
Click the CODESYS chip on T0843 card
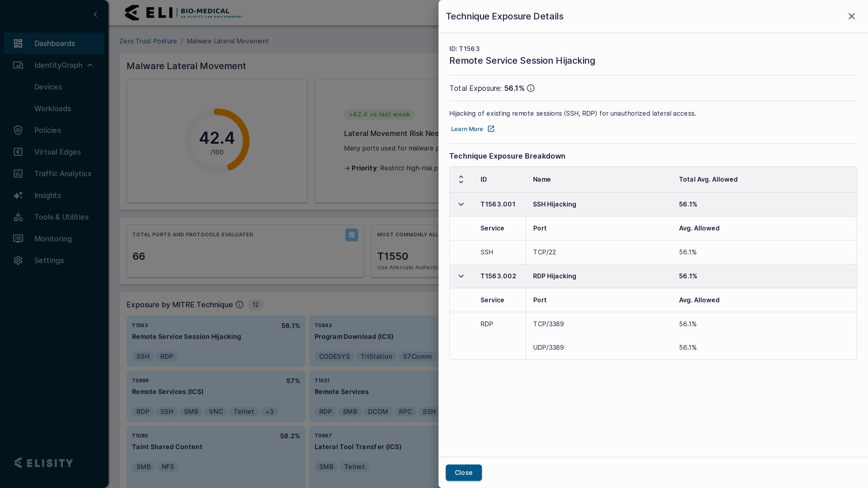click(334, 356)
